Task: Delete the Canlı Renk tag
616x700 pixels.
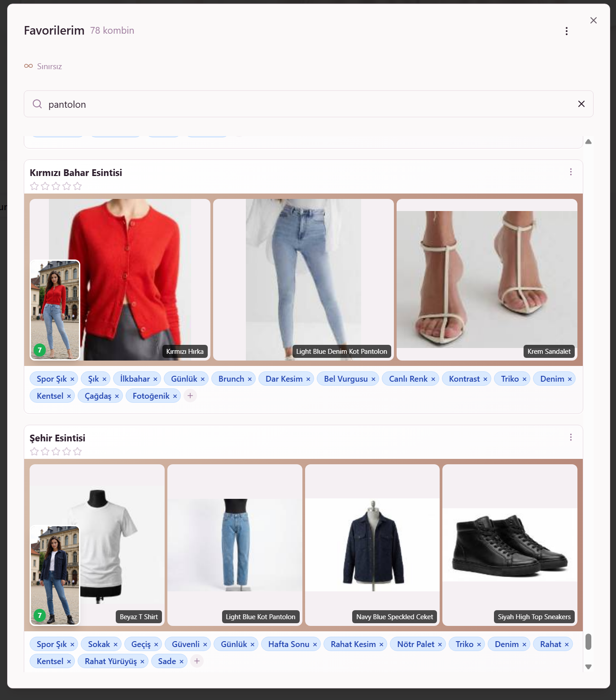Action: 433,379
